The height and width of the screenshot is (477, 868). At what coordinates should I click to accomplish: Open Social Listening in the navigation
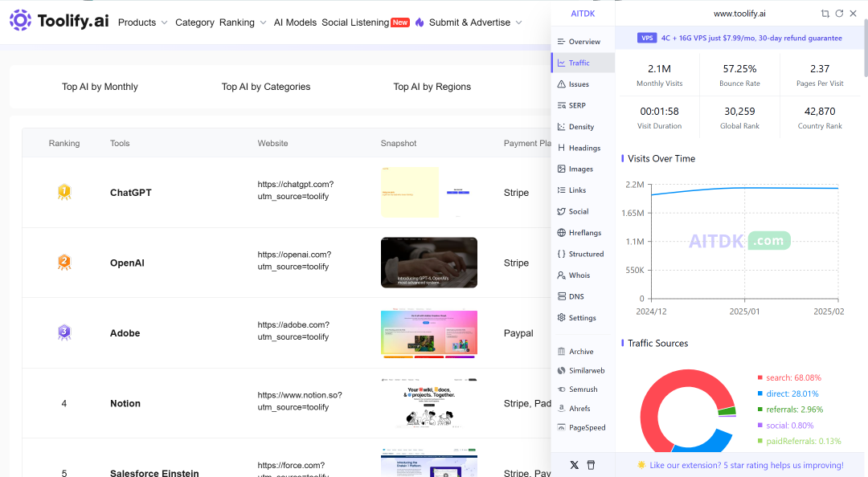[x=355, y=22]
